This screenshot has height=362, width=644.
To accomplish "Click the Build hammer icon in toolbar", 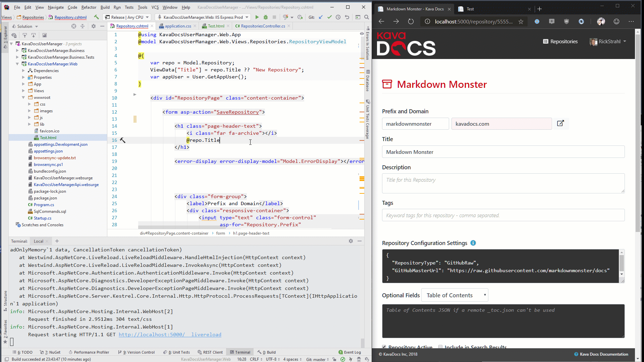I will click(x=96, y=17).
